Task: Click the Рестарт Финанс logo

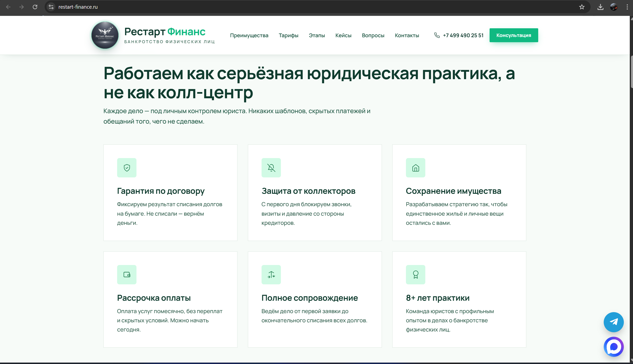Action: pyautogui.click(x=105, y=35)
